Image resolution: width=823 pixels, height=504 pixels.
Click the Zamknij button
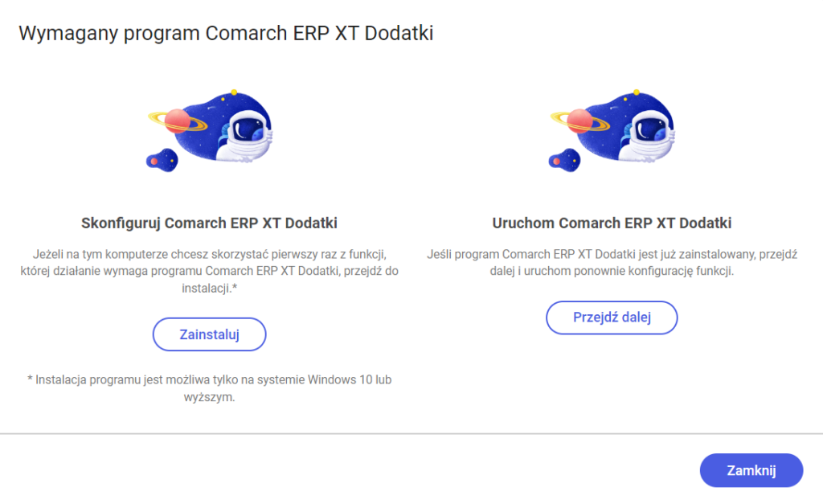point(751,470)
